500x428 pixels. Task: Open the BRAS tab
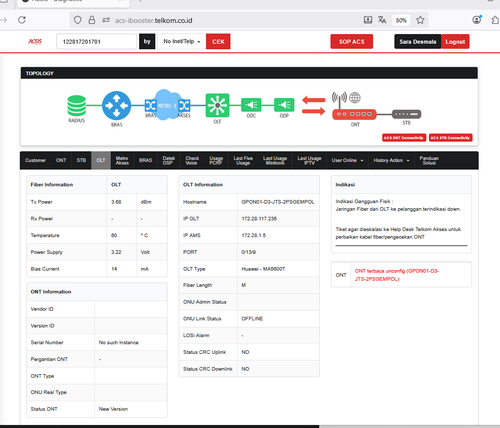(x=145, y=160)
